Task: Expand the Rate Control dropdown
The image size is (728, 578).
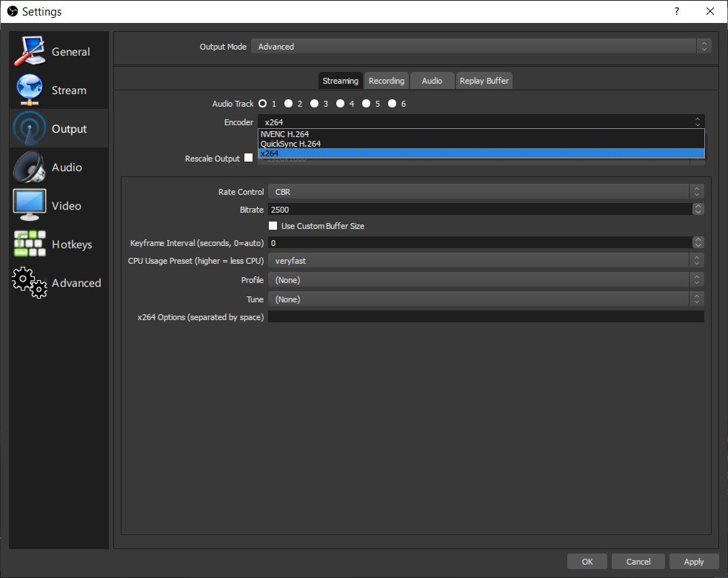Action: (485, 192)
